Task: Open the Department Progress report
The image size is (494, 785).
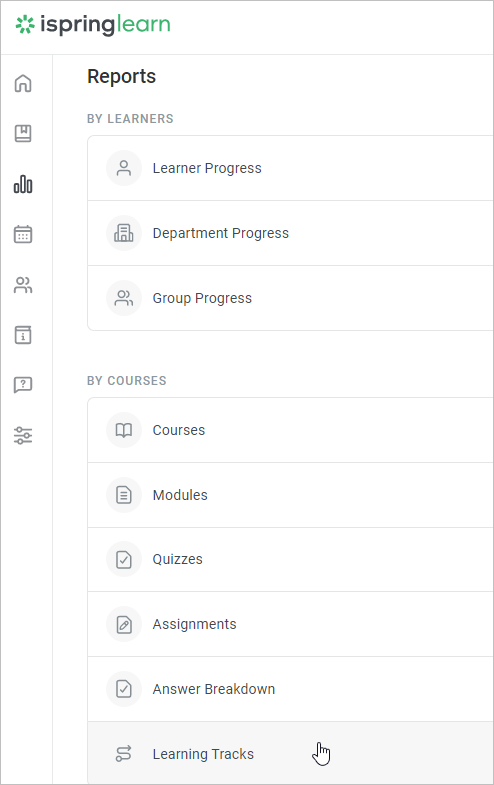Action: (x=290, y=233)
